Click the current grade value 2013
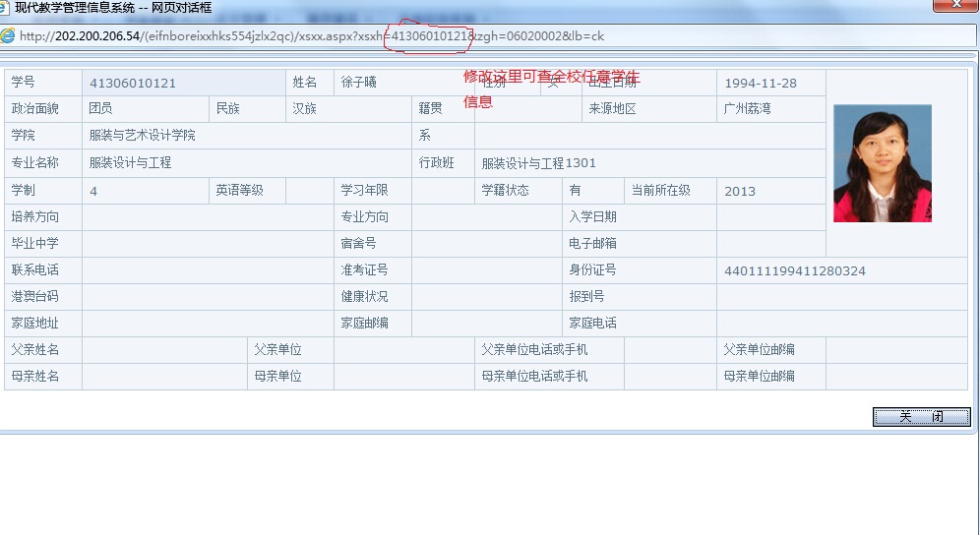 [740, 191]
